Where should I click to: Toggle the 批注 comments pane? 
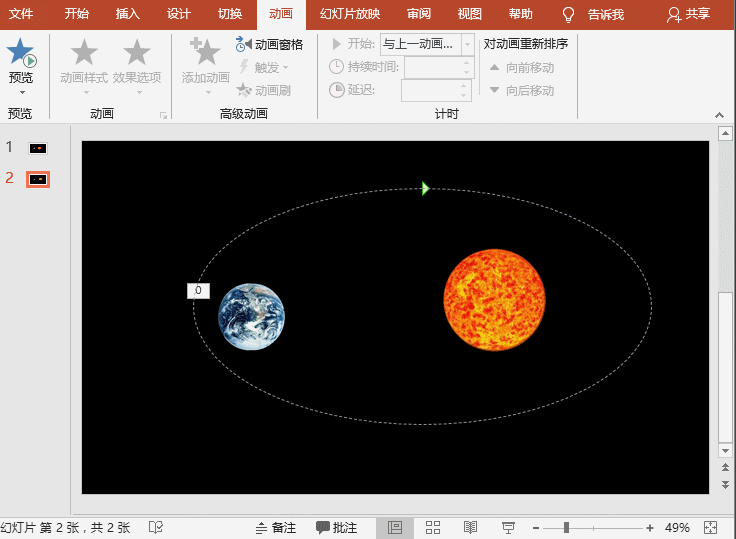[337, 528]
